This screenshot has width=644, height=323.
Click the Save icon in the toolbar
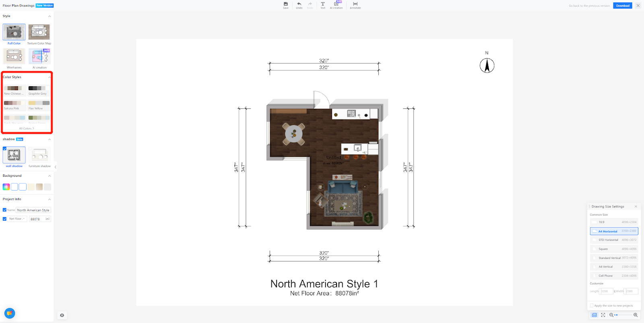[x=285, y=5]
